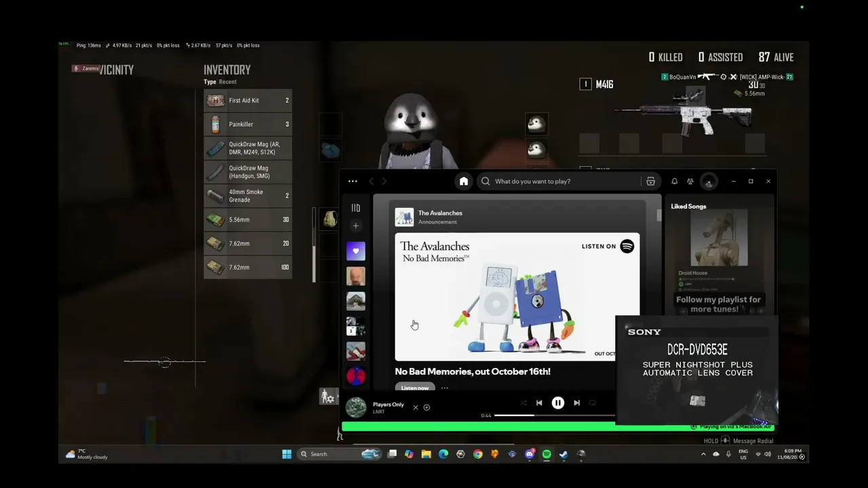Click the taskbar Search box

point(339,454)
